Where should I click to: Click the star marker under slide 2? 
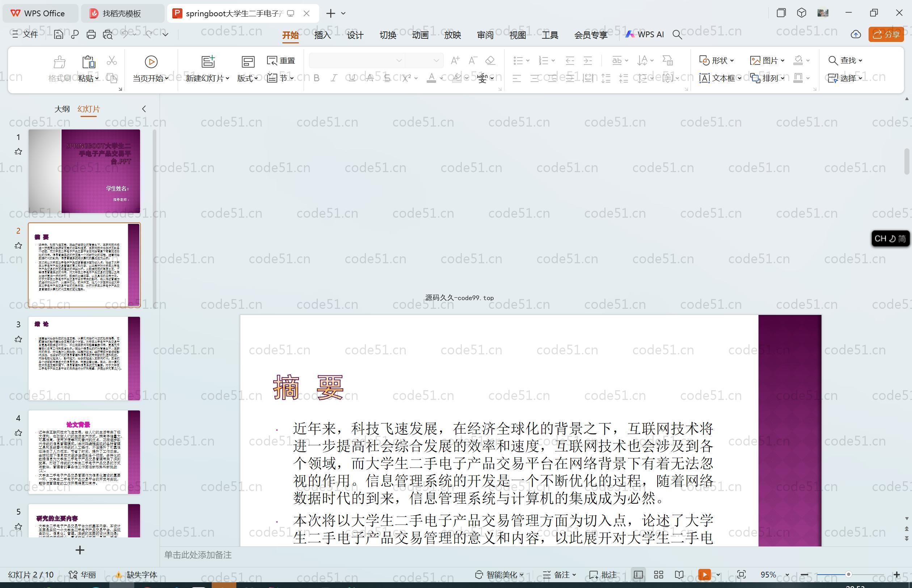18,246
